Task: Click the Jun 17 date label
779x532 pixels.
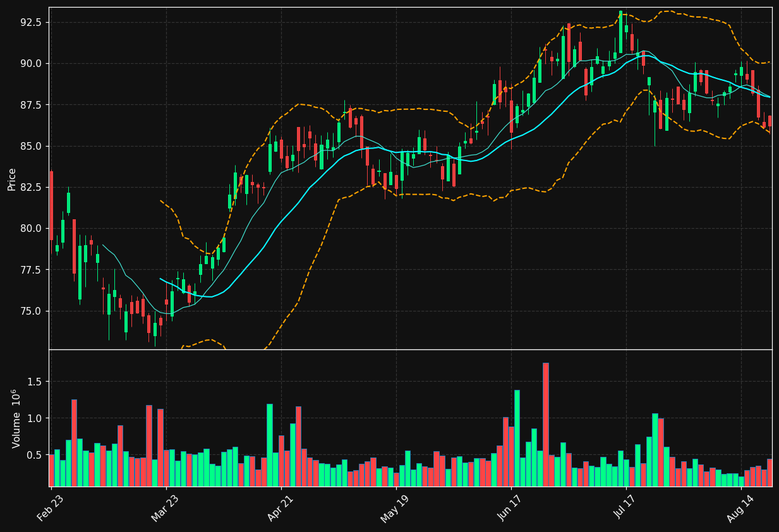Action: point(510,507)
